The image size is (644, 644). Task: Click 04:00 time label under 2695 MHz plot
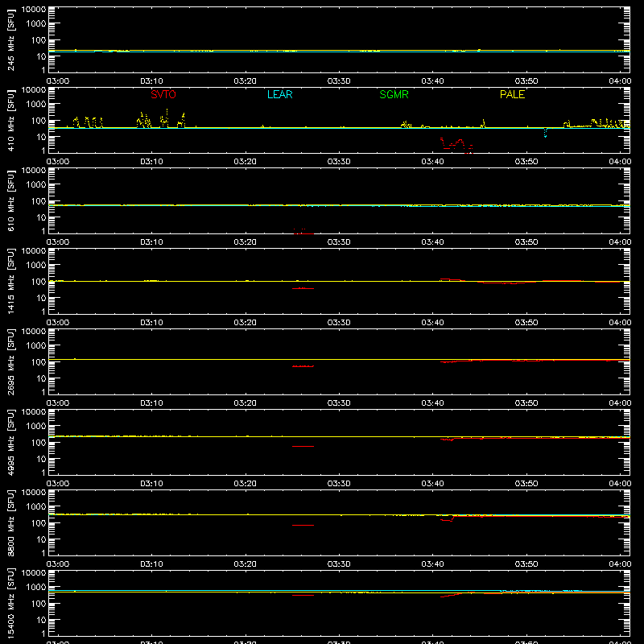[x=620, y=403]
